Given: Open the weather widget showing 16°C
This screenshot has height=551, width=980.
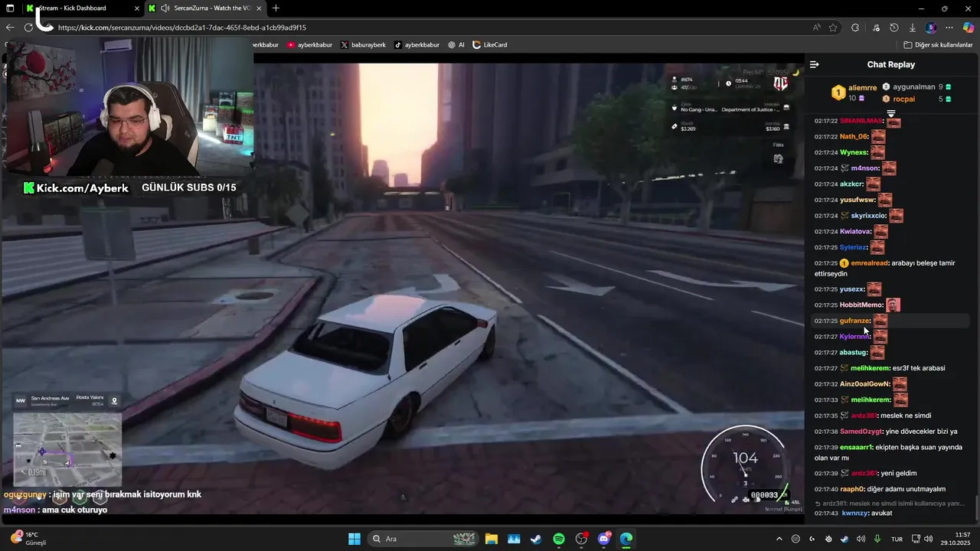Looking at the screenshot, I should tap(28, 539).
